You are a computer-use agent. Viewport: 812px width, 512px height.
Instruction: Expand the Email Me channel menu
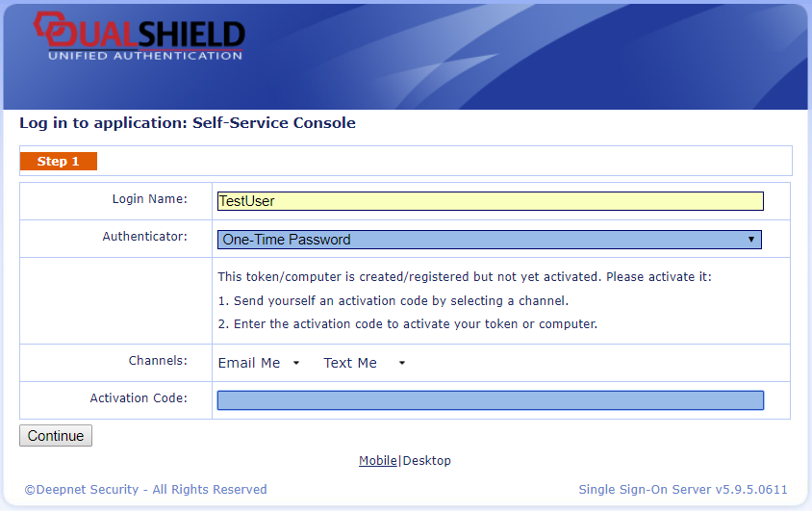tap(259, 363)
